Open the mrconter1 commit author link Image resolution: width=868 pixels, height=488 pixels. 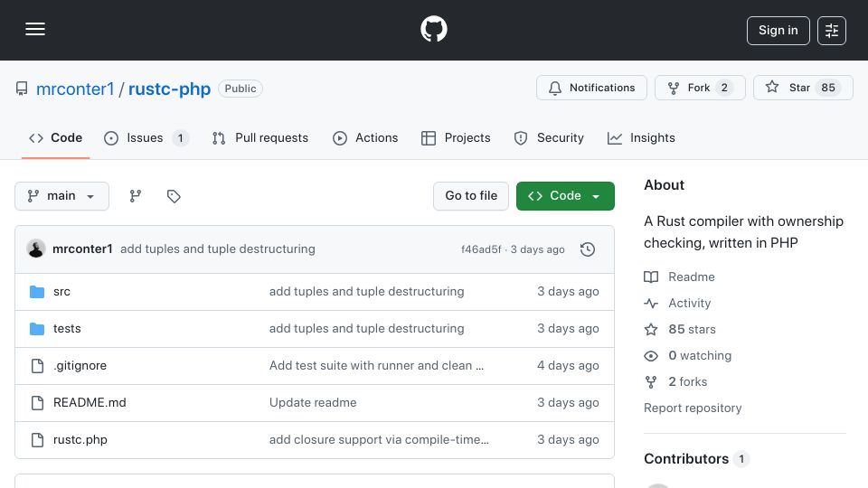[82, 249]
